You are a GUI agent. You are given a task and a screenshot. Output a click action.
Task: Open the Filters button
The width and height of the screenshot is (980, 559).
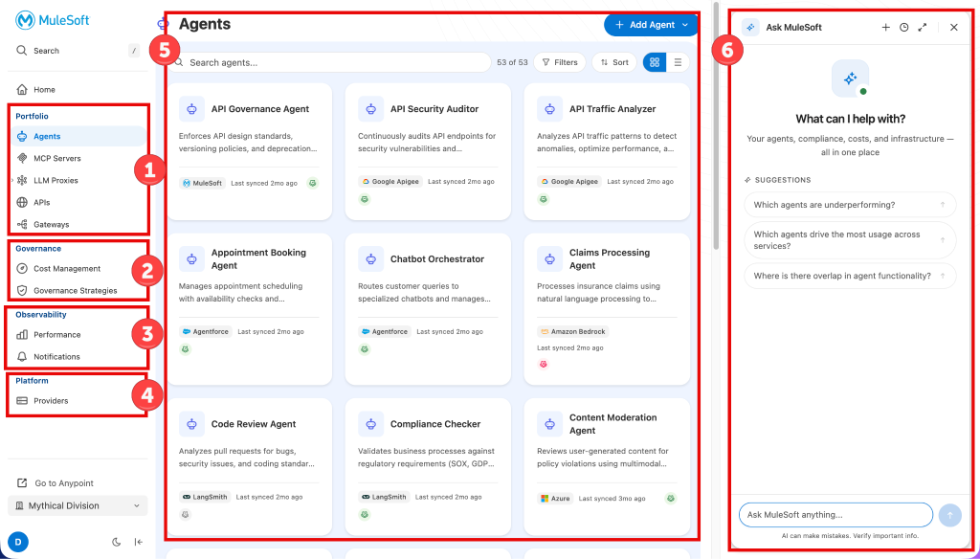(x=560, y=62)
